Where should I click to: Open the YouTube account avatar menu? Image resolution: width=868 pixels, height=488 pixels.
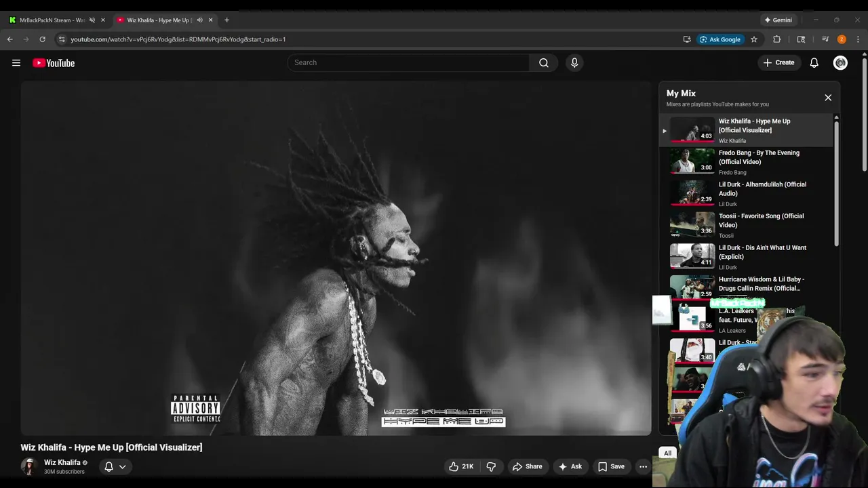click(x=840, y=63)
